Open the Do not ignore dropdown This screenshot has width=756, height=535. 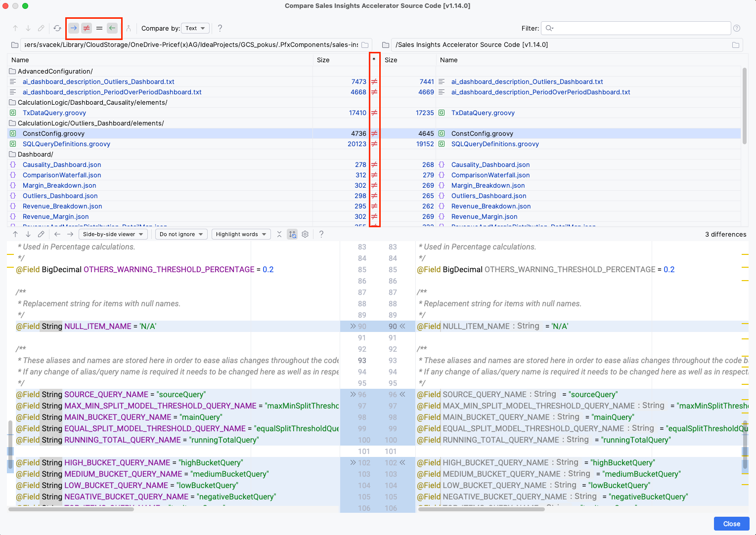(x=181, y=234)
